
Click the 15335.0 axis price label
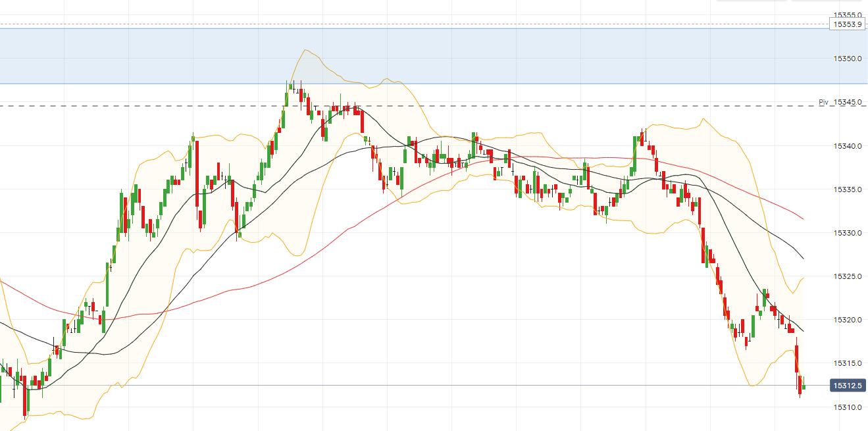tap(848, 190)
